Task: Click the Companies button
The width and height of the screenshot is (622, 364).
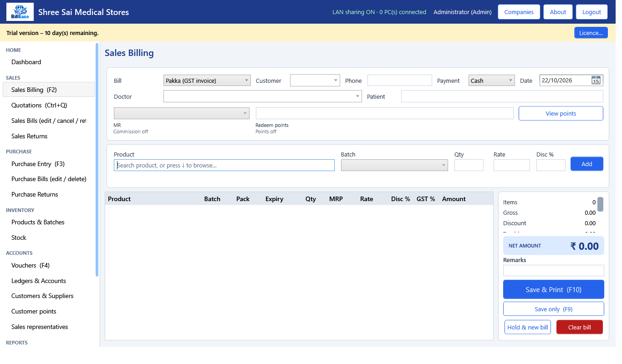Action: 519,12
